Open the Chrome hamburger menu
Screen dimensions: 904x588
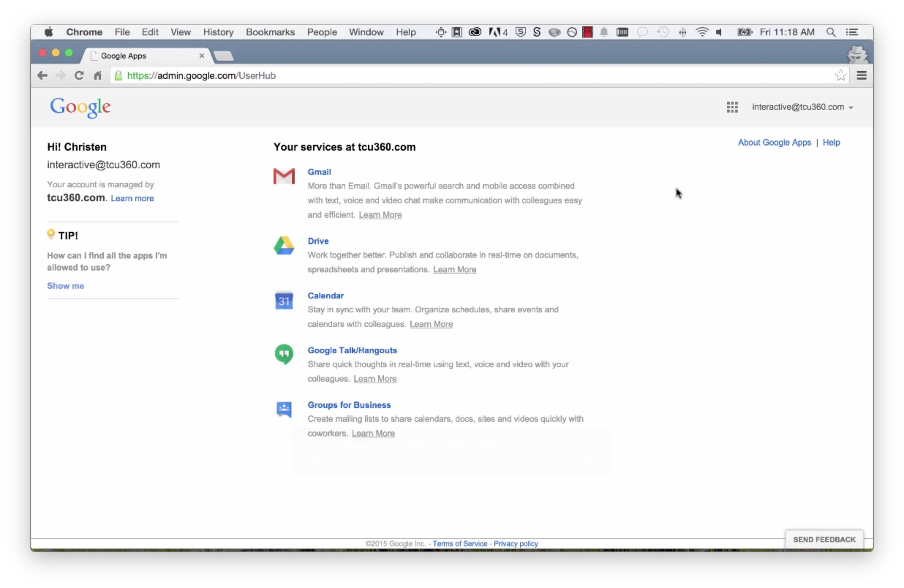[862, 76]
